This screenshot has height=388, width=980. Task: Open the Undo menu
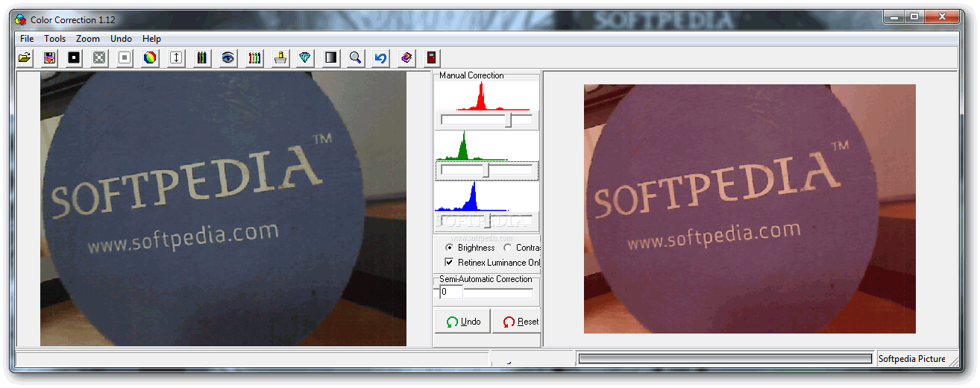click(x=121, y=39)
